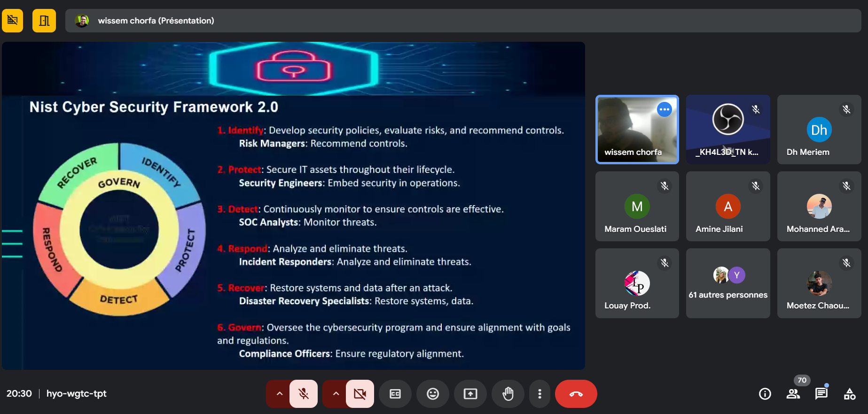Click the yellow companion mode door icon
The image size is (868, 414).
(44, 21)
